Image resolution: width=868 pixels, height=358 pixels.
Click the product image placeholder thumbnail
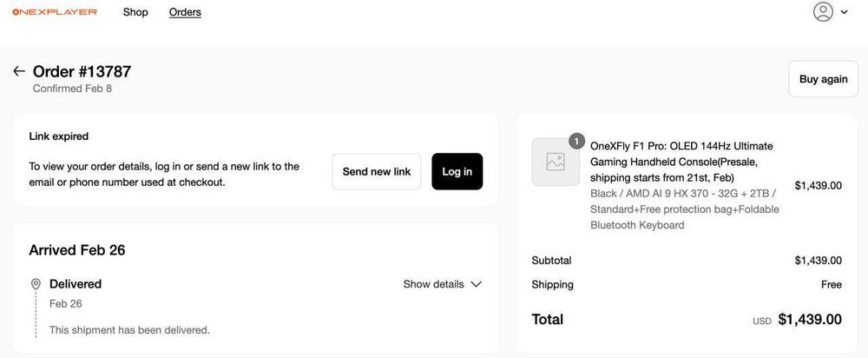coord(556,162)
